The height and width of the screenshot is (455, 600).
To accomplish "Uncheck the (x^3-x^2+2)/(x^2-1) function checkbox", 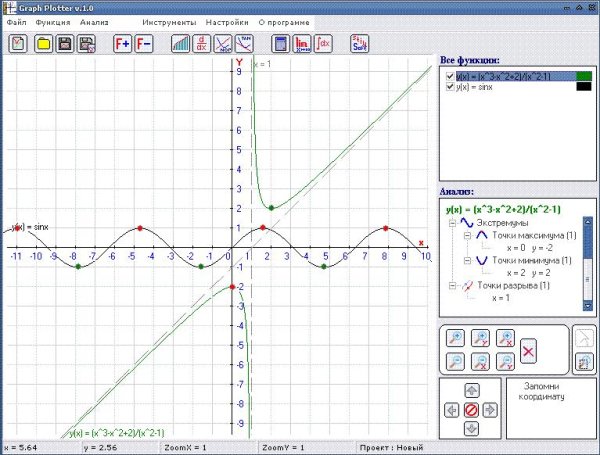I will (x=450, y=76).
